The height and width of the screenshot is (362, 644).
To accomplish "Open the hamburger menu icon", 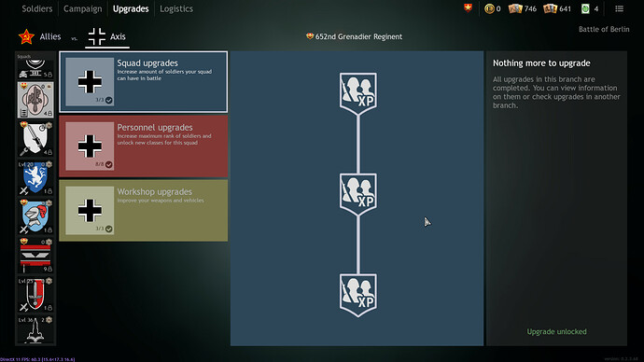I will tap(620, 8).
